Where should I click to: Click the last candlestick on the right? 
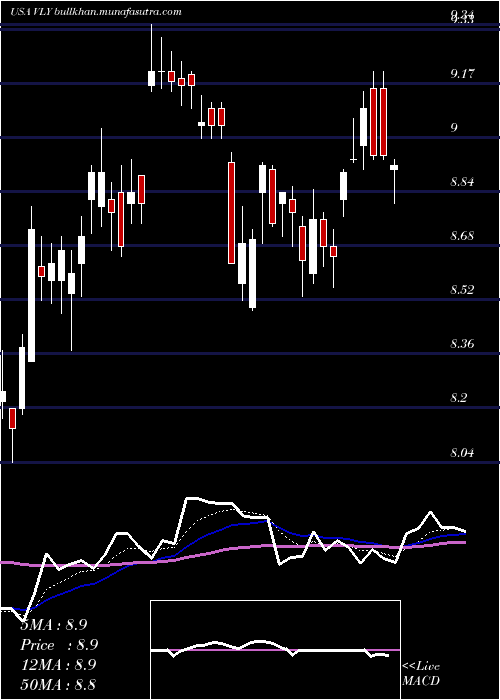394,181
